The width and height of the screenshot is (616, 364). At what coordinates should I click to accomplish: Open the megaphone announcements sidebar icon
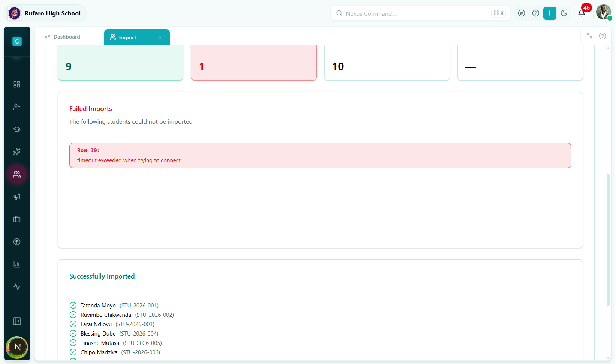pos(17,197)
